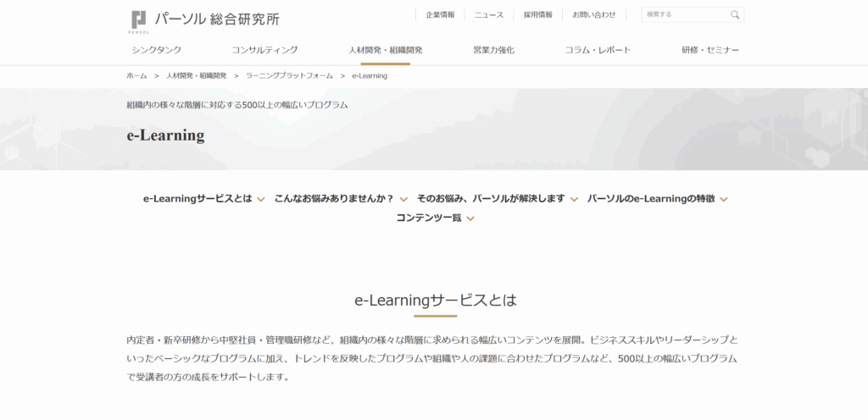Click the e-Learningサービスとは section heading
Image resolution: width=868 pixels, height=420 pixels.
pyautogui.click(x=435, y=300)
